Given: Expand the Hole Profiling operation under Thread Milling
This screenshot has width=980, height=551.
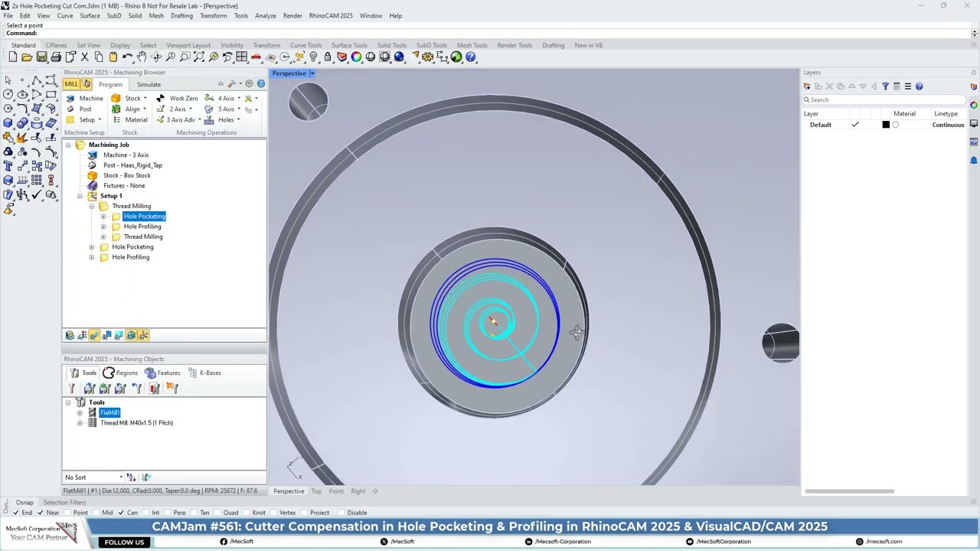Looking at the screenshot, I should tap(103, 227).
